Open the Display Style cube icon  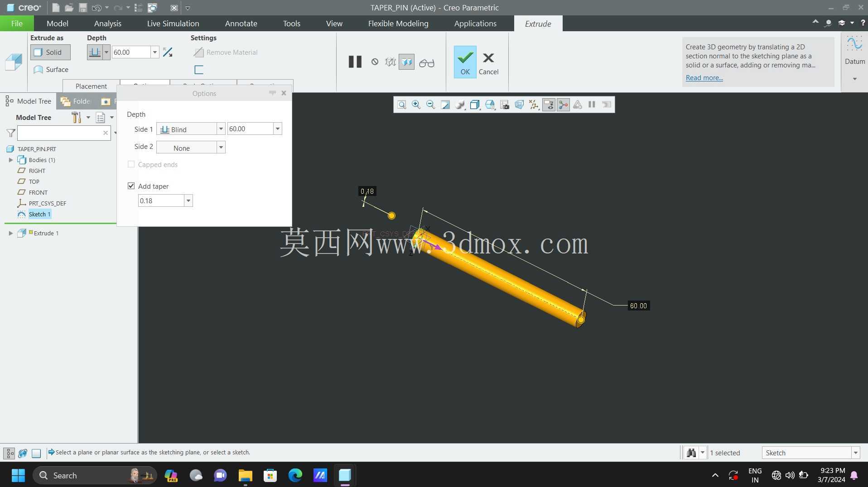(474, 105)
